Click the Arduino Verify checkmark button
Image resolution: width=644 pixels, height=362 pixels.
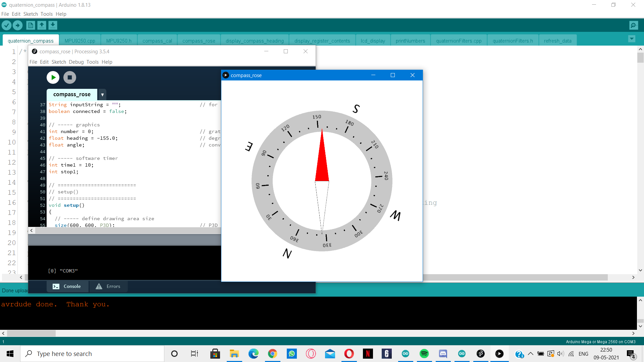(x=6, y=25)
